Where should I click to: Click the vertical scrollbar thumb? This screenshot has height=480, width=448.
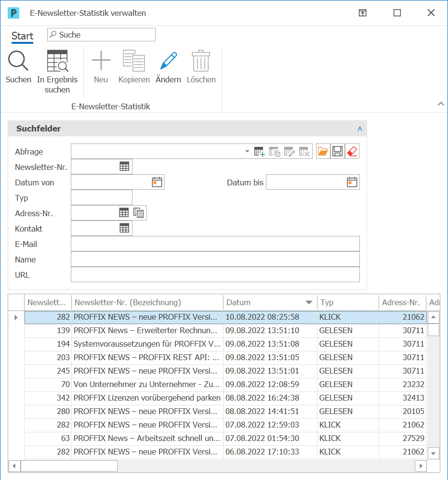pos(433,330)
